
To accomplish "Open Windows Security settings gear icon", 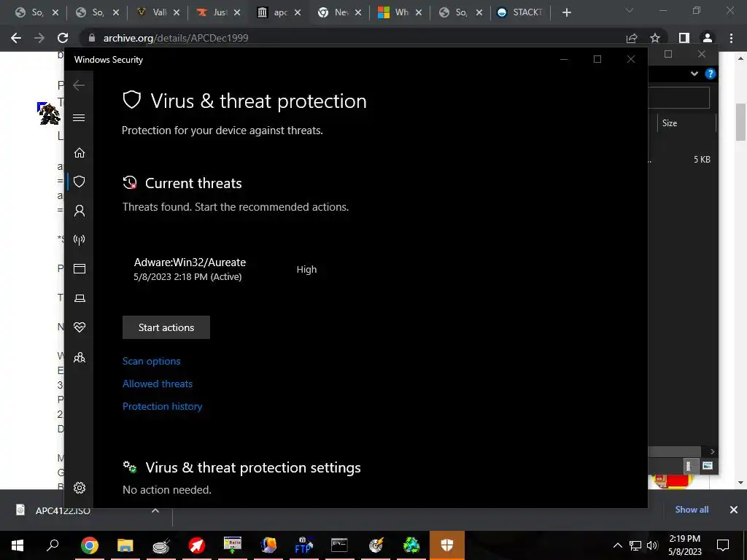I will tap(79, 488).
